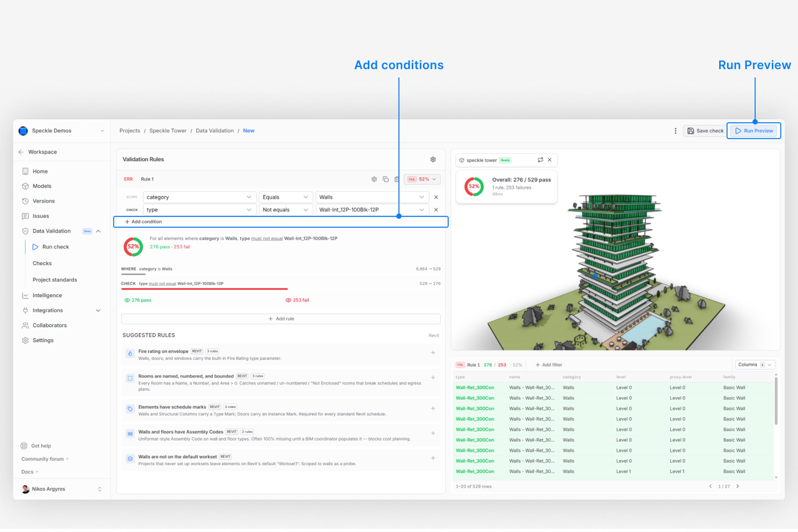
Task: Delete Rule 1 using the trash icon
Action: [x=397, y=179]
